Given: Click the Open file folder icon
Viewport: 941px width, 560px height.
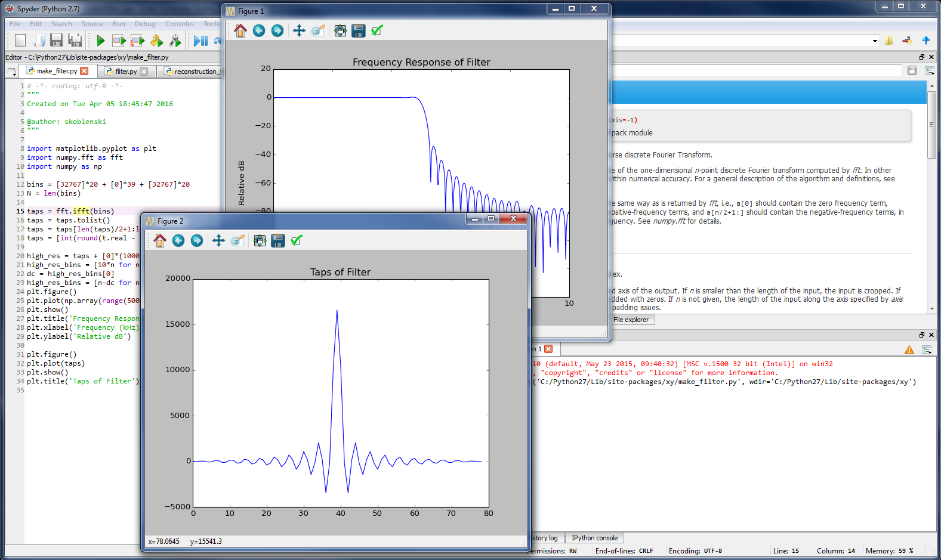Looking at the screenshot, I should pos(39,40).
